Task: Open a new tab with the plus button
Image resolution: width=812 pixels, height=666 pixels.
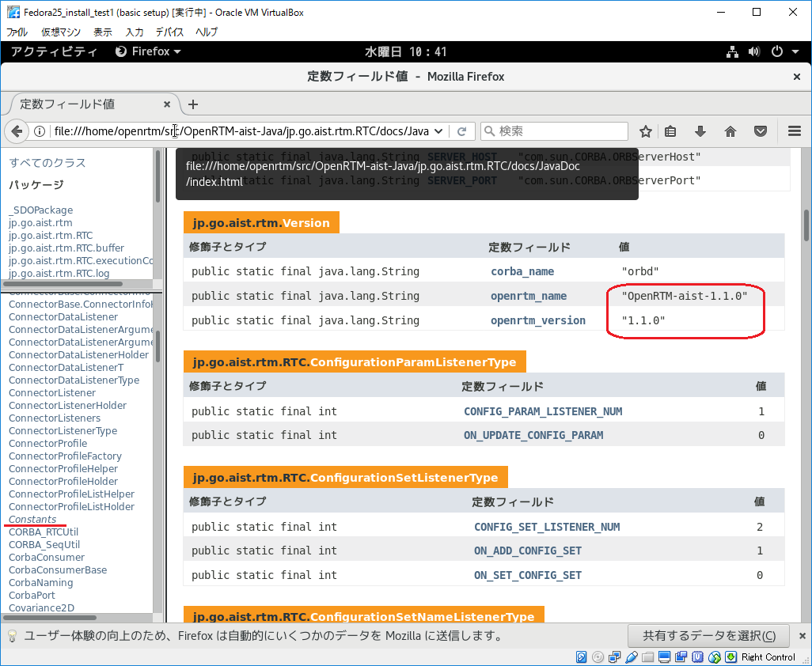Action: coord(193,104)
